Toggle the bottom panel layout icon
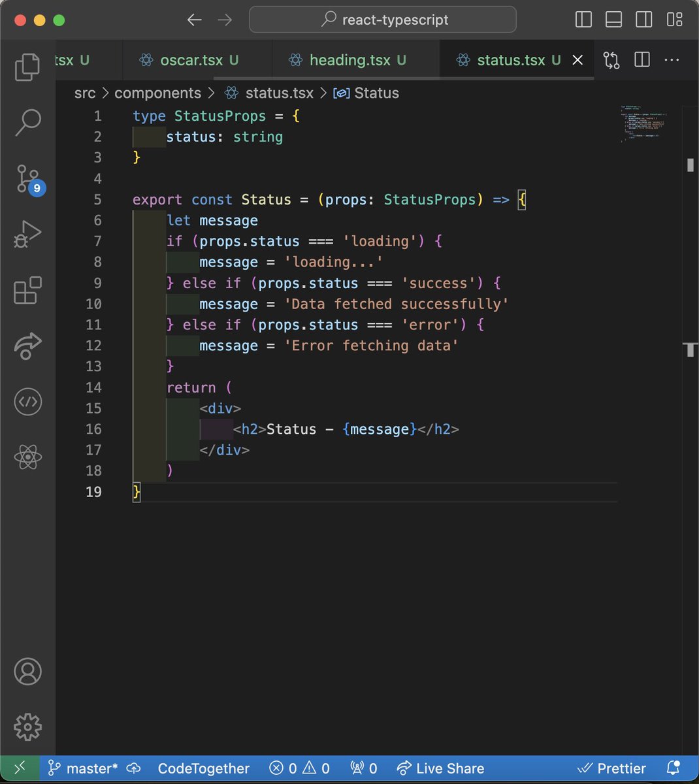This screenshot has width=699, height=784. point(613,20)
